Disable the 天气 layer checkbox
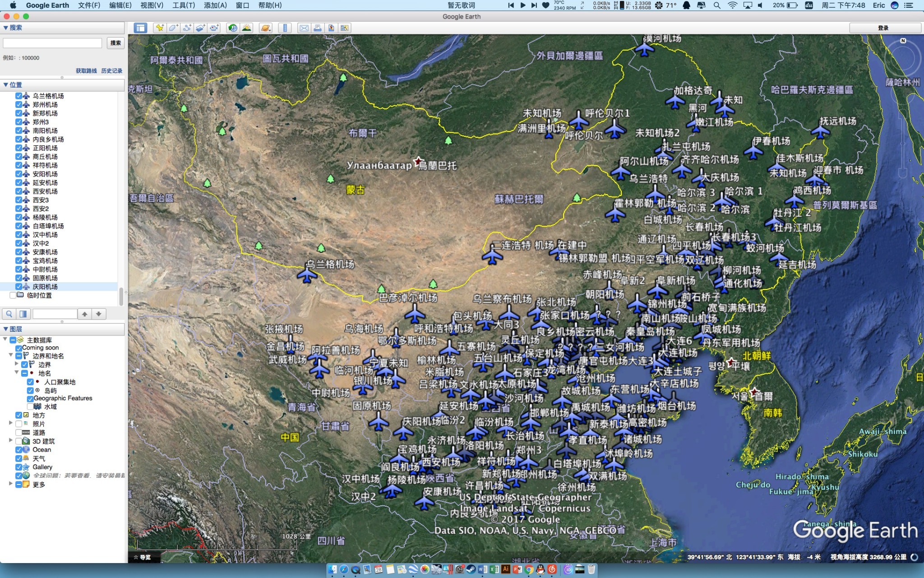 18,458
